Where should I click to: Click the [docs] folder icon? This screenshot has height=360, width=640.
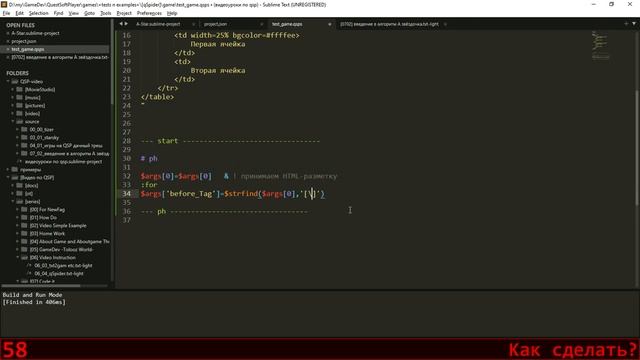19,186
